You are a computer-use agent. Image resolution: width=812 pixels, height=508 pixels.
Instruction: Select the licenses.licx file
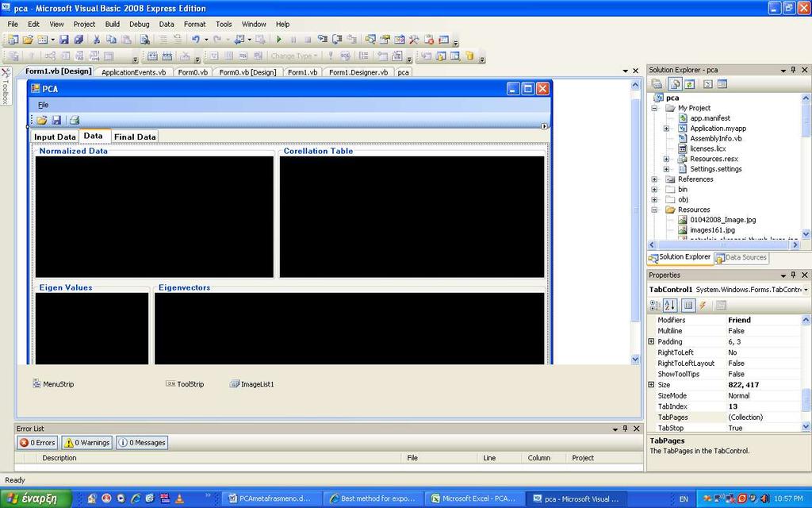[708, 148]
